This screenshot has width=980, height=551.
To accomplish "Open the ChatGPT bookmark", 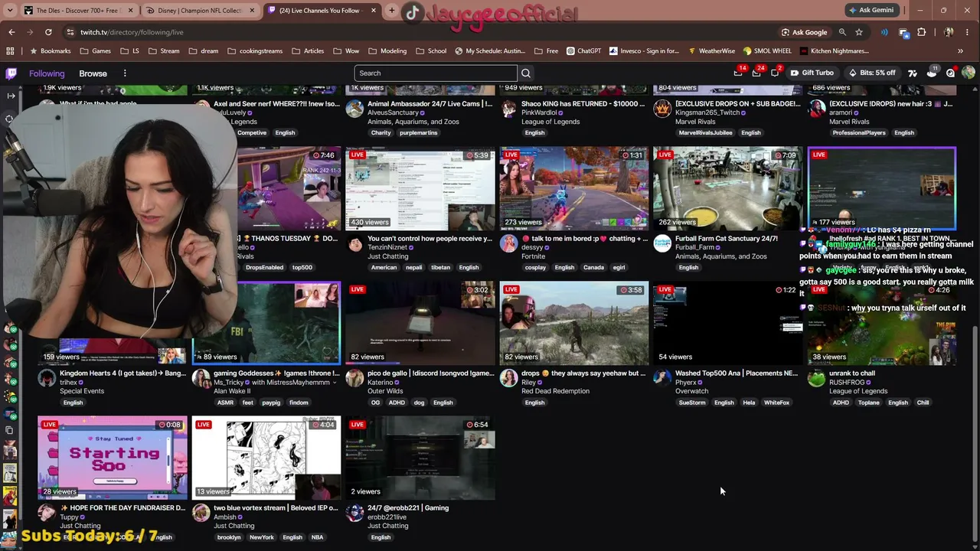I will pyautogui.click(x=584, y=51).
